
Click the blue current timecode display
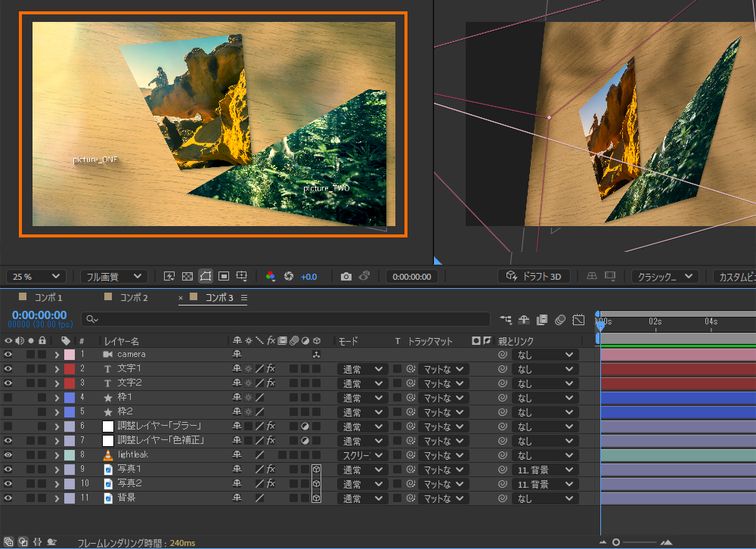pos(39,315)
